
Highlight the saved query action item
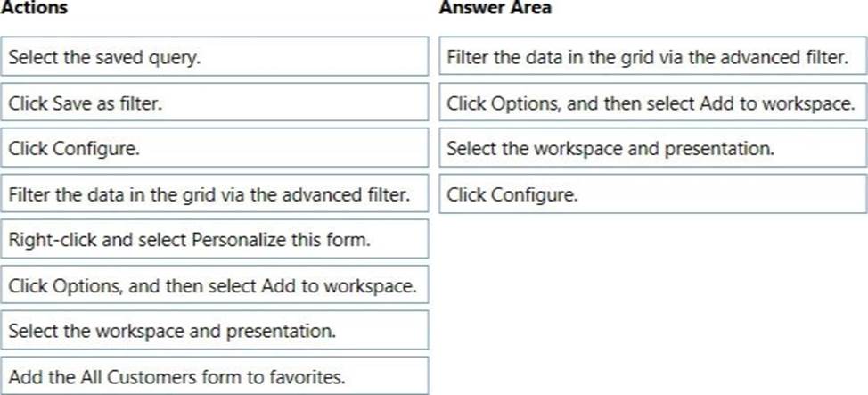(x=215, y=57)
